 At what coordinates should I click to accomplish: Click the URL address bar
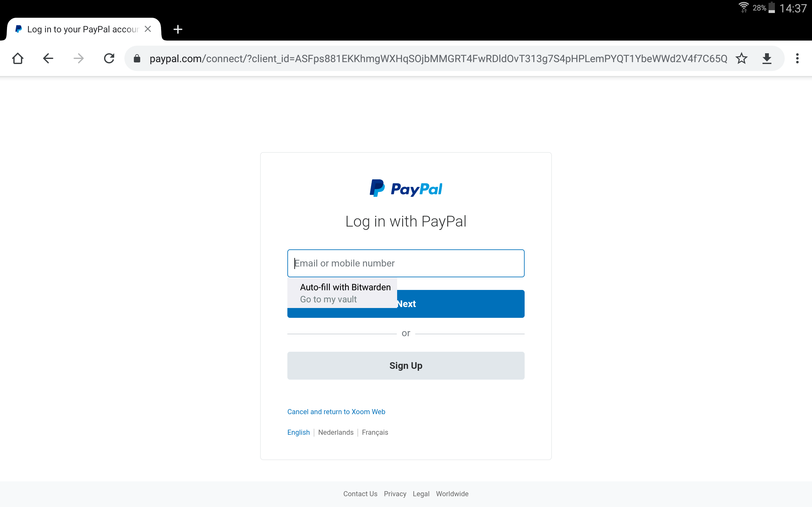pyautogui.click(x=438, y=58)
